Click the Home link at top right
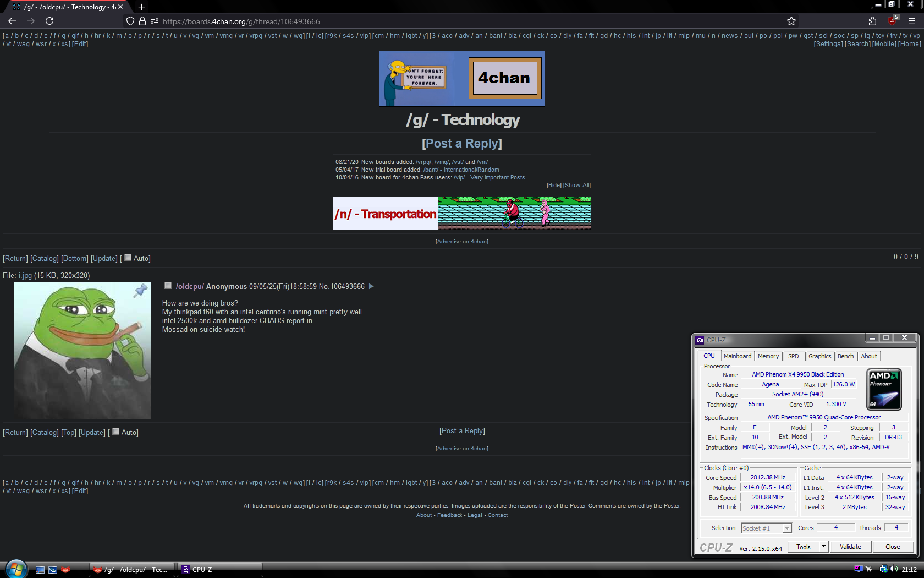Viewport: 924px width, 578px height. pyautogui.click(x=909, y=44)
